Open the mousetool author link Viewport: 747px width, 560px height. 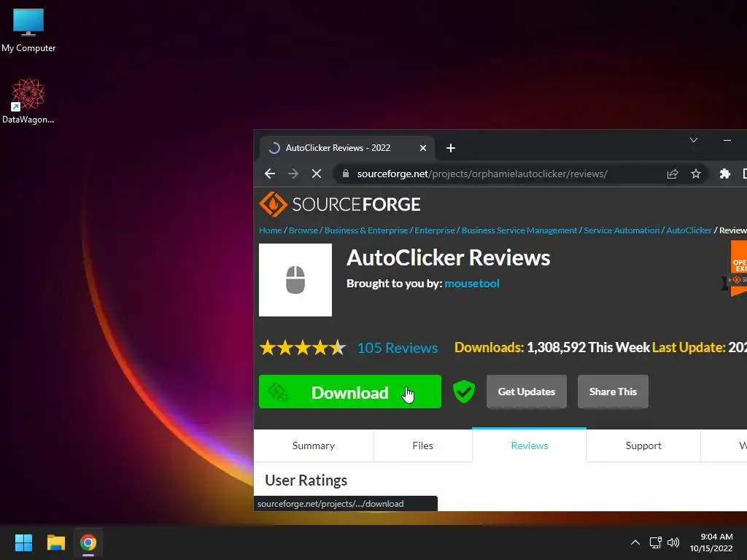tap(472, 284)
